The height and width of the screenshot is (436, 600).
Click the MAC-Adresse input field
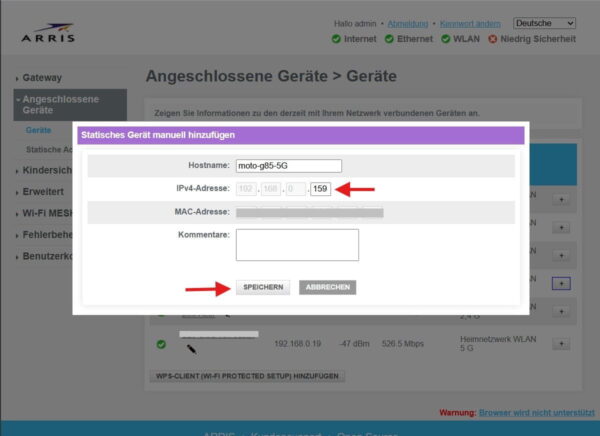[310, 212]
